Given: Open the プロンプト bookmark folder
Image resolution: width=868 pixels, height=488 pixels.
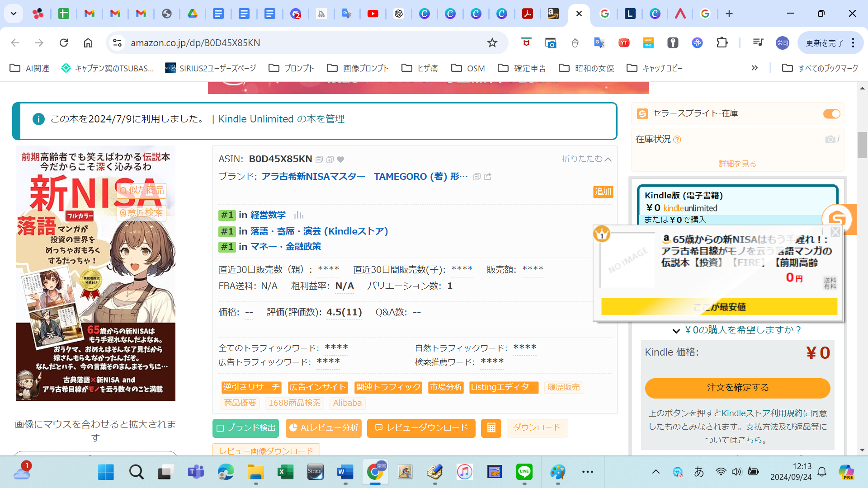Looking at the screenshot, I should click(x=291, y=68).
